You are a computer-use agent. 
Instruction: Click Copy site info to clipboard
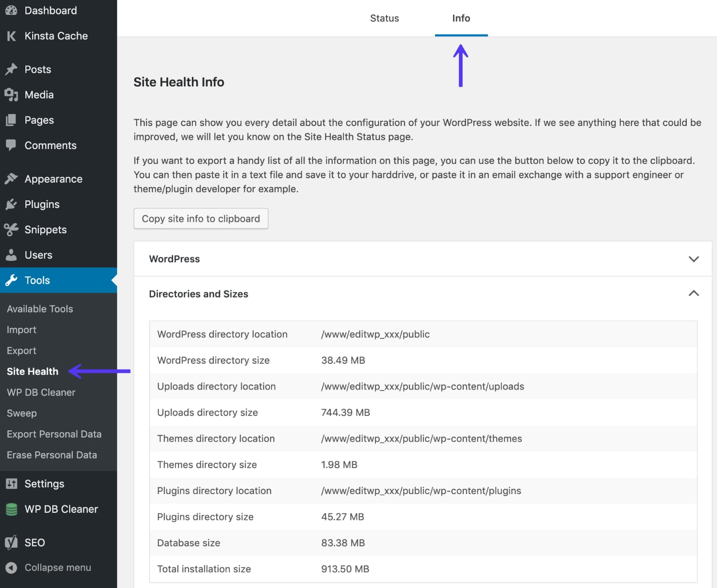tap(200, 219)
